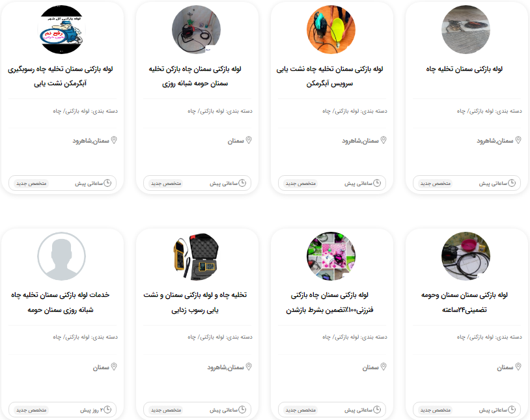Click the location pin in the فنرزنی۱۰۰٪ card
The image size is (530, 420).
[384, 367]
